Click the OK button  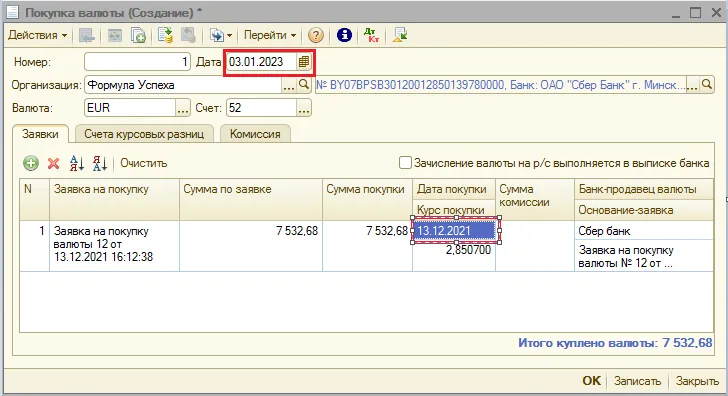(591, 381)
